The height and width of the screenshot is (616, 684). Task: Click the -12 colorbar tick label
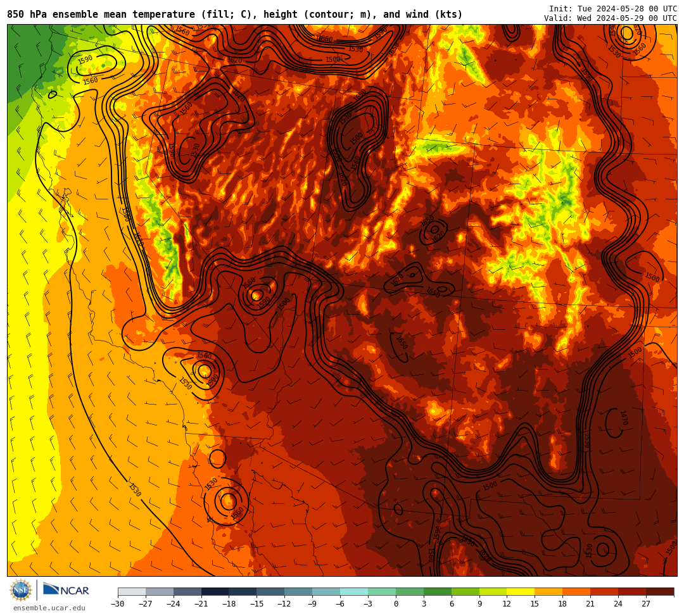point(284,604)
